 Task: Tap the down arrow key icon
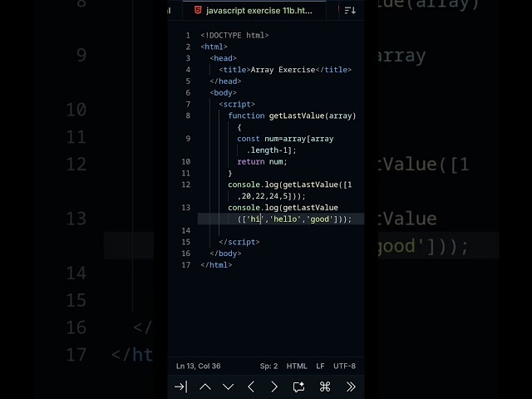[x=228, y=387]
